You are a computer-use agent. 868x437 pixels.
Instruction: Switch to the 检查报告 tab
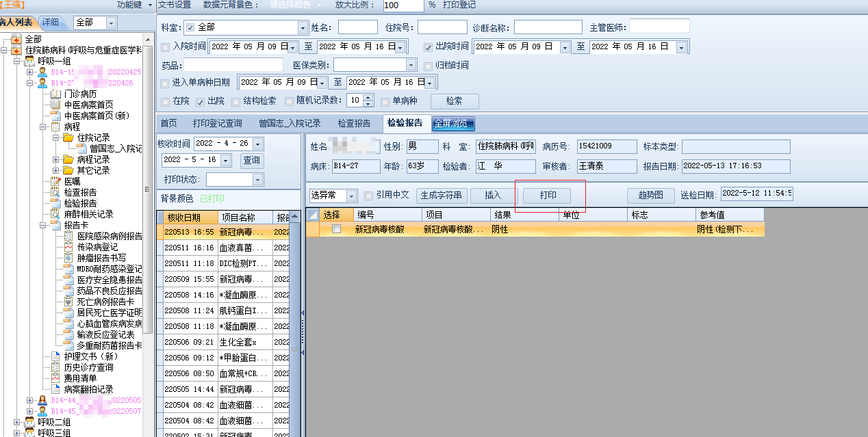[354, 124]
